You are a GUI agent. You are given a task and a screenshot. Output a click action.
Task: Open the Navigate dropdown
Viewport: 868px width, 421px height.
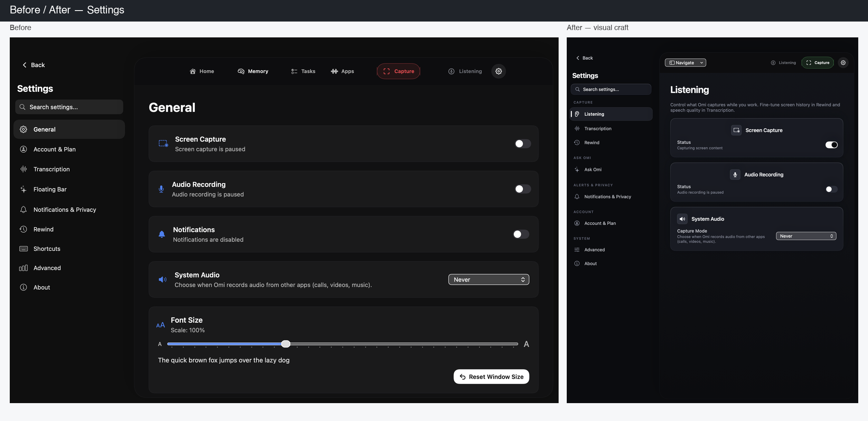[685, 63]
